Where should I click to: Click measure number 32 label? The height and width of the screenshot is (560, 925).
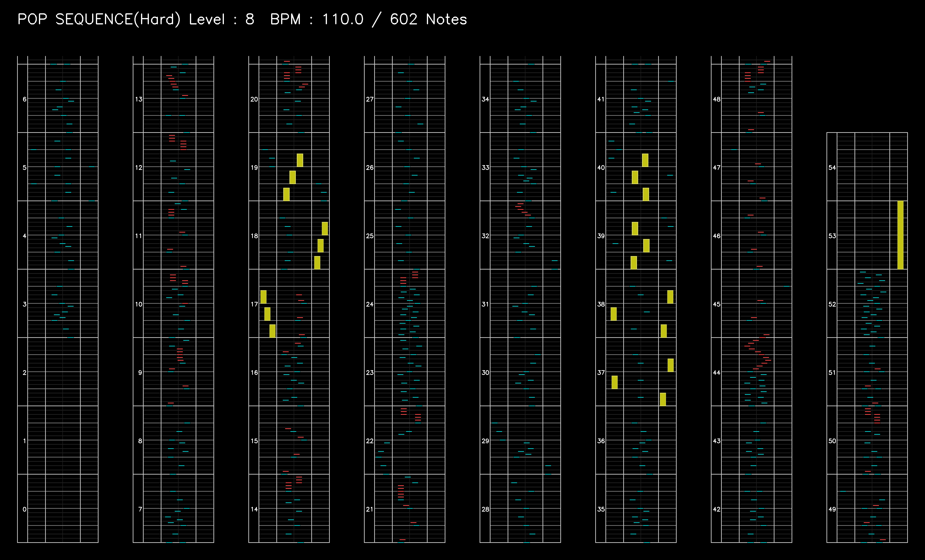pos(485,236)
